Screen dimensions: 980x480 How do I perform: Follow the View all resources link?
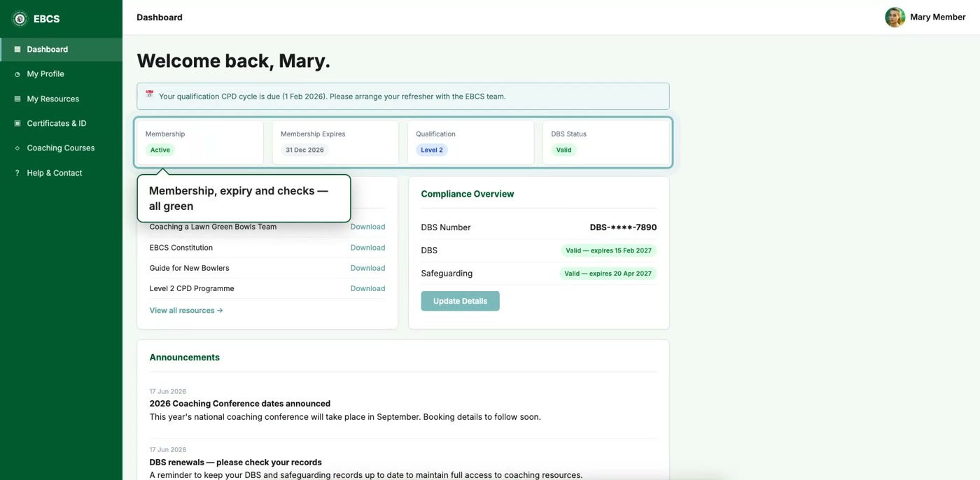point(186,311)
